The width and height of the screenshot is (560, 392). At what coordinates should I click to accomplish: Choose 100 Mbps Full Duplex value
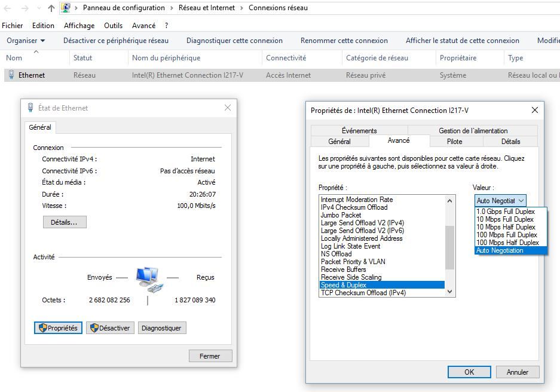pos(506,235)
